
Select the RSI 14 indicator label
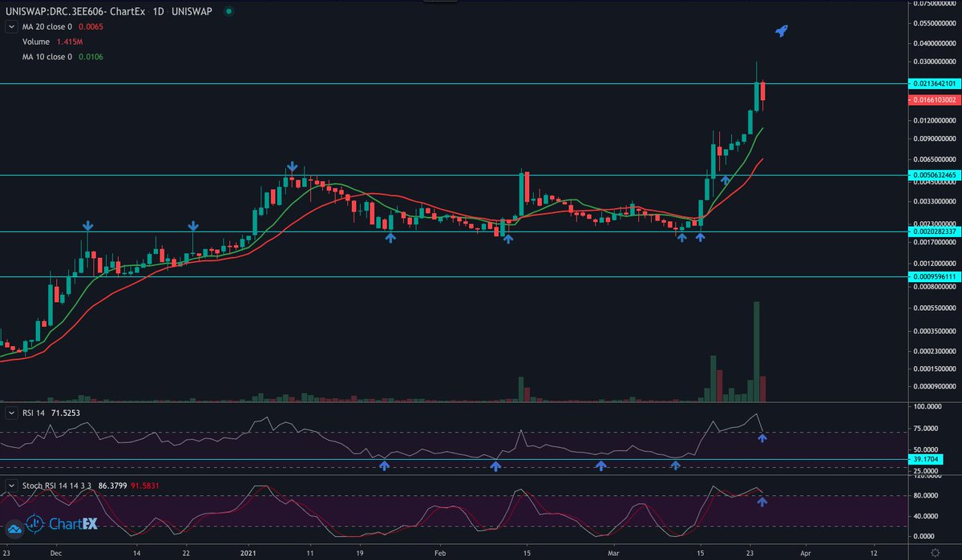coord(34,413)
